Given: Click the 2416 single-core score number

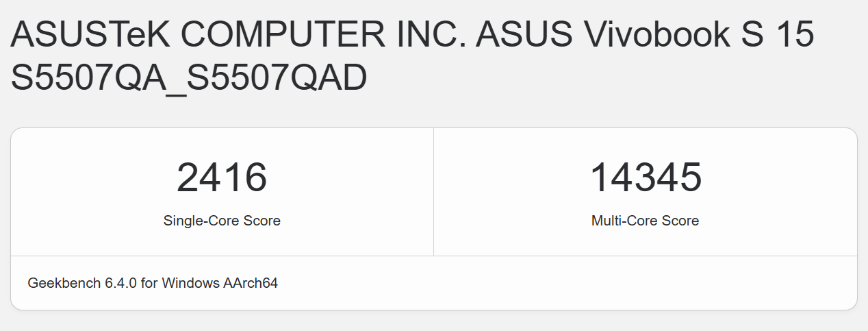Looking at the screenshot, I should (x=222, y=177).
